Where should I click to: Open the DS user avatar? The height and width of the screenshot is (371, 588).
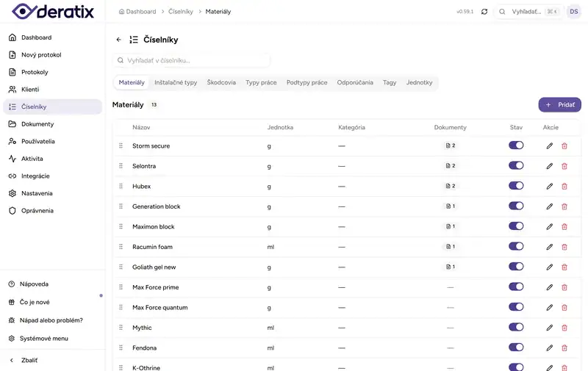574,12
